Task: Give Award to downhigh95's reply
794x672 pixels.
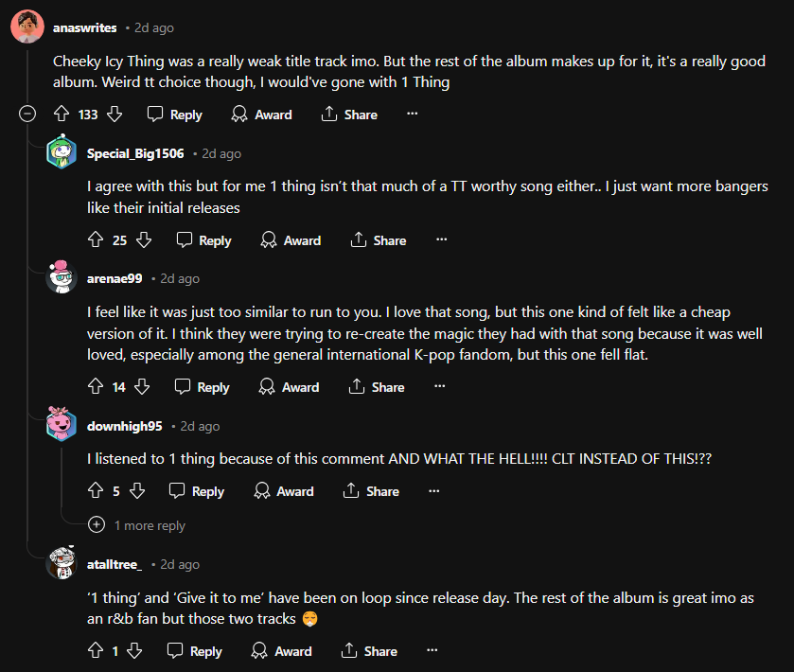Action: [x=284, y=491]
